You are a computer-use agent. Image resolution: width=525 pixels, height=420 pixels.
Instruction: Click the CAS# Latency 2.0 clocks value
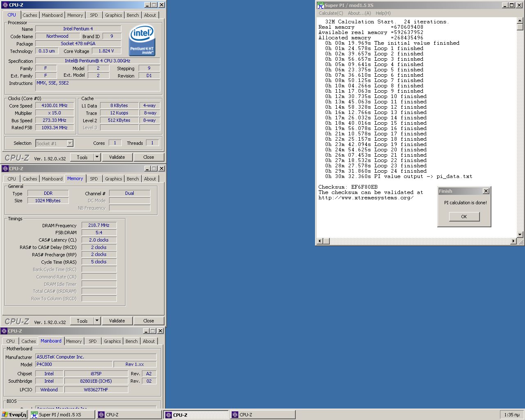click(99, 240)
